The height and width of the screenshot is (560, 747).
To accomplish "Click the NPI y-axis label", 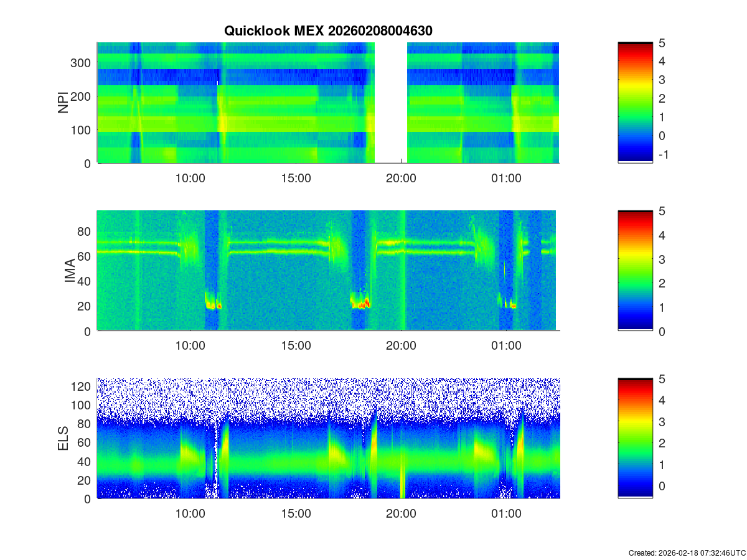I will point(63,103).
